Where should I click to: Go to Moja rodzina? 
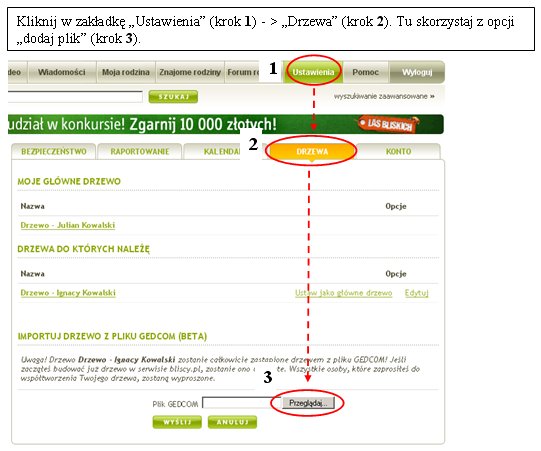[x=126, y=72]
